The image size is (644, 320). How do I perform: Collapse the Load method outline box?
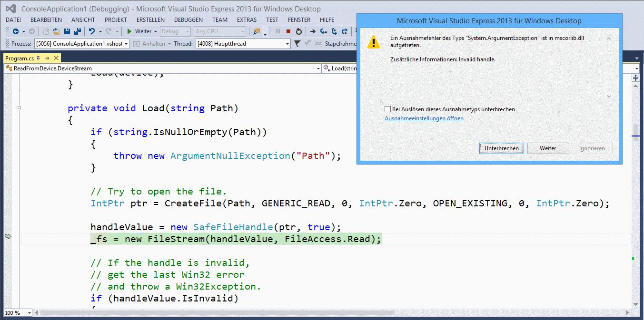(x=19, y=108)
